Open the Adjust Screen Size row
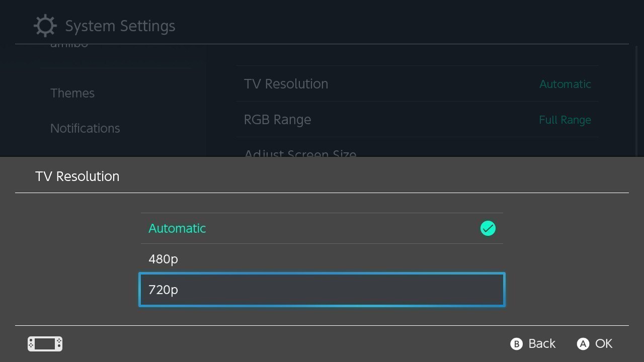Image resolution: width=644 pixels, height=362 pixels. [418, 150]
